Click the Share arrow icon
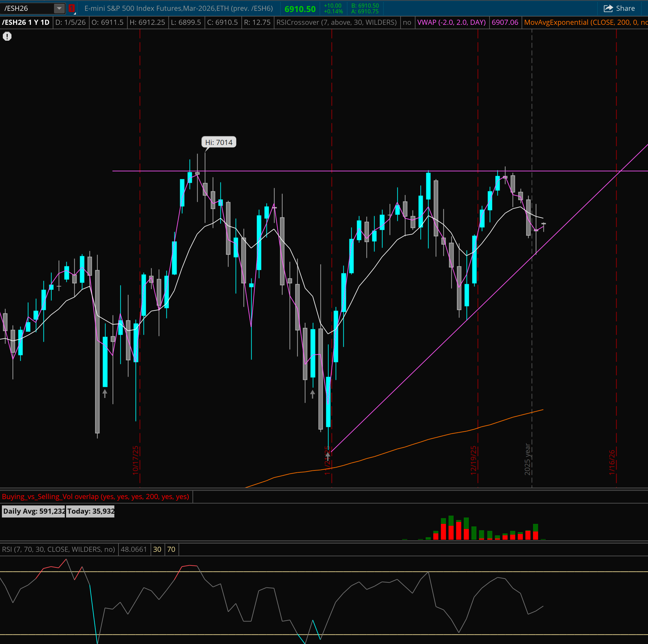 click(608, 8)
